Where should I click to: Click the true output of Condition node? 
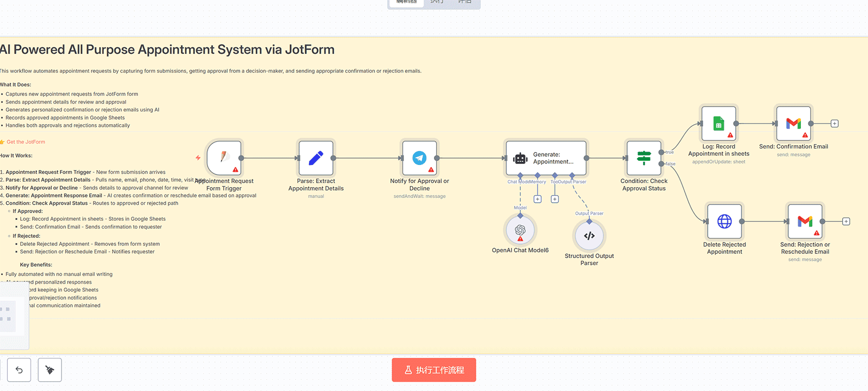tap(661, 152)
